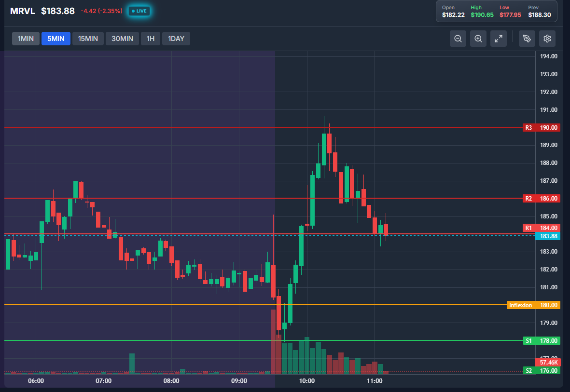Click the -4.42 (-2.35%) change text
570x392 pixels.
click(101, 11)
